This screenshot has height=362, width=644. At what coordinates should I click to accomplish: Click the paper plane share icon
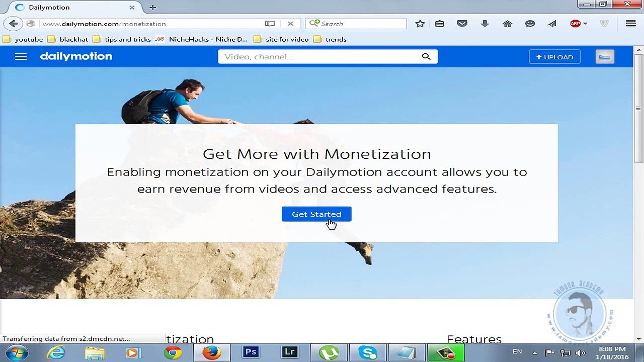click(x=552, y=24)
